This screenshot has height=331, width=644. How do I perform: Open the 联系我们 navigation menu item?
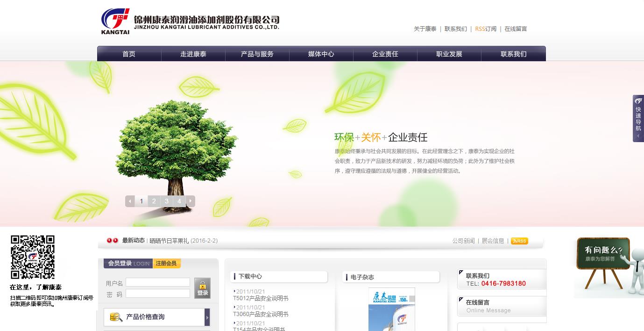514,54
